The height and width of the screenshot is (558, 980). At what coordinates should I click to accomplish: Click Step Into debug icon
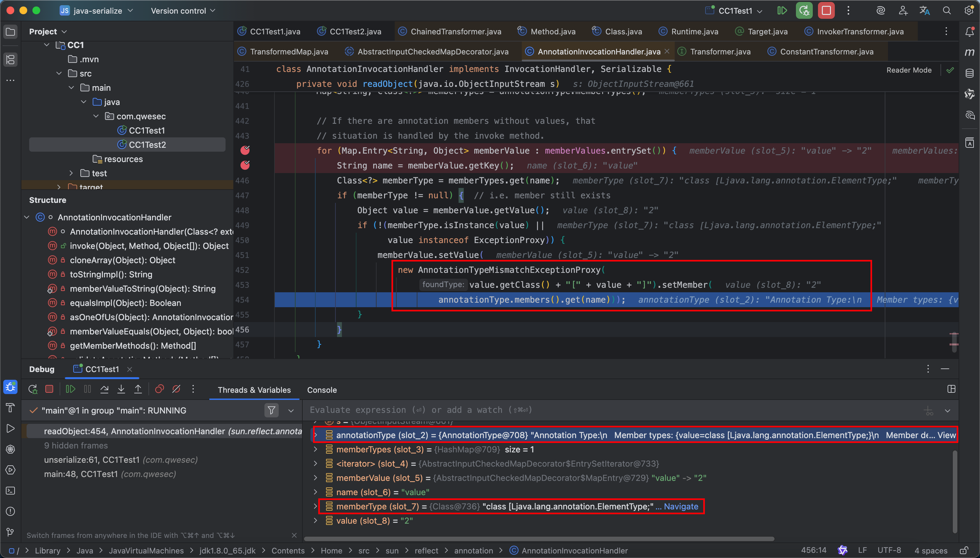121,389
